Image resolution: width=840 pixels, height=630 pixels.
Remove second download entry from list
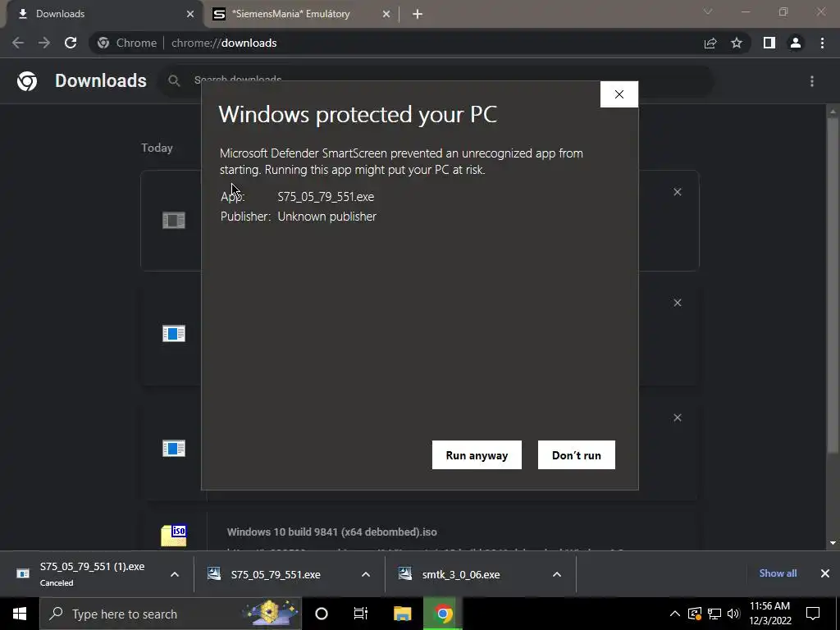pyautogui.click(x=677, y=303)
